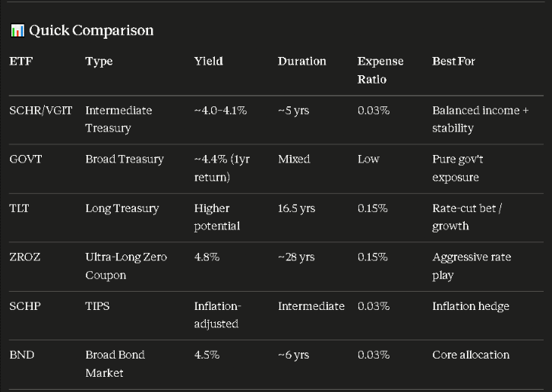The width and height of the screenshot is (552, 392).
Task: Click the Inflation hedge cell
Action: pyautogui.click(x=471, y=306)
